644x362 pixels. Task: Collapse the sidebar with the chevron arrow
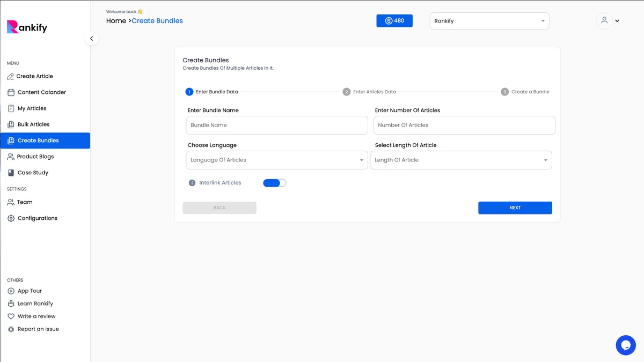pos(91,39)
